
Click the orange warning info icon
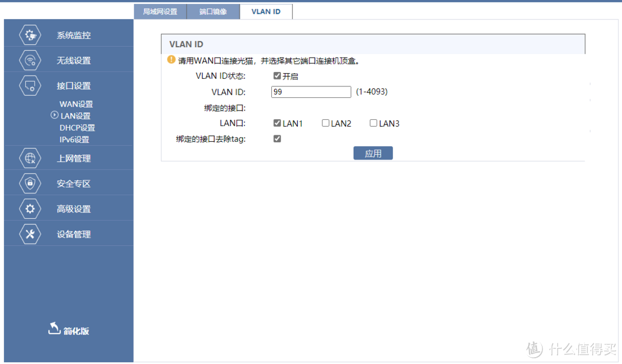pos(171,60)
